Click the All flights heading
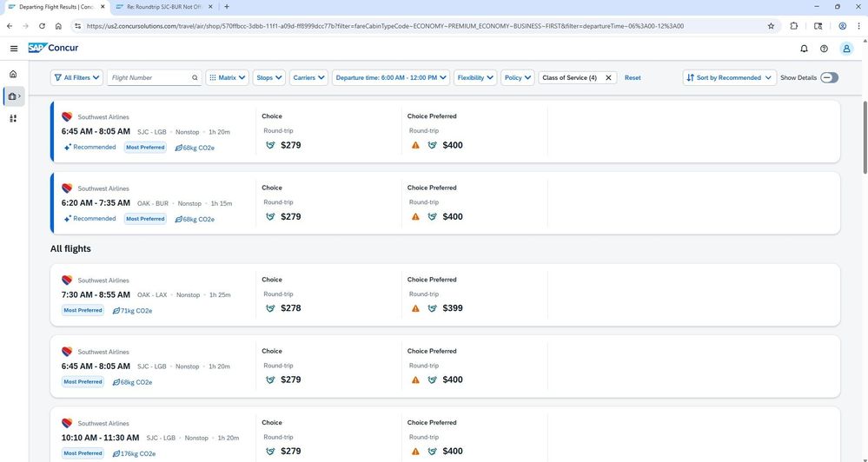The height and width of the screenshot is (462, 868). [70, 249]
